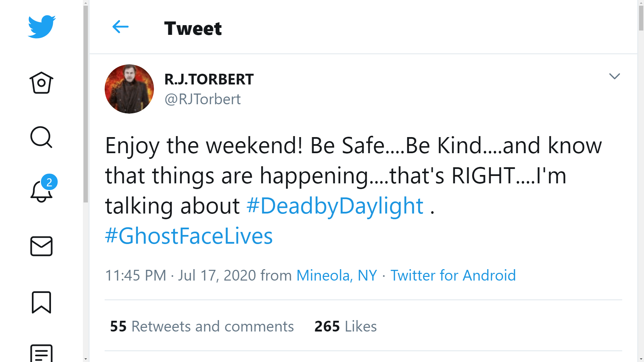The height and width of the screenshot is (362, 644).
Task: Open Lists icon in sidebar
Action: [41, 353]
